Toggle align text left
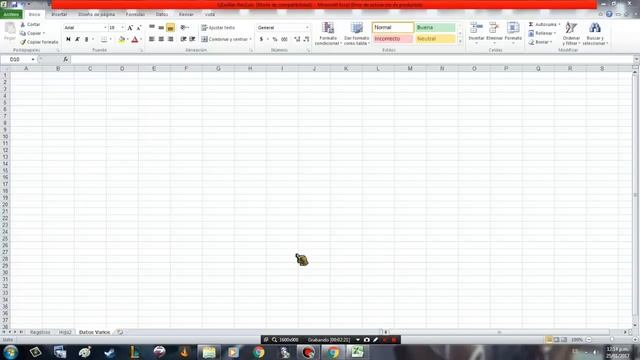The width and height of the screenshot is (640, 360). click(152, 39)
